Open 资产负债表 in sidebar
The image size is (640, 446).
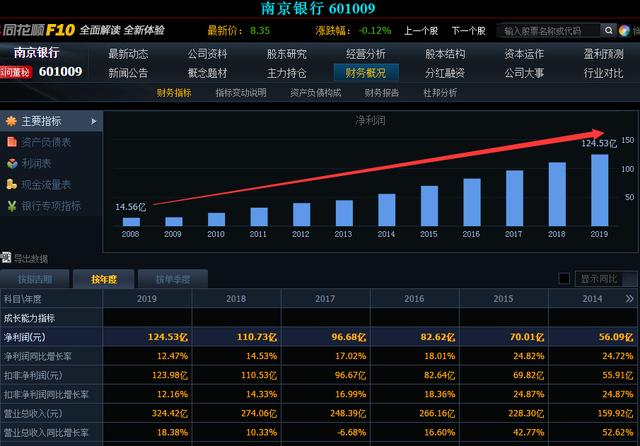click(x=46, y=142)
